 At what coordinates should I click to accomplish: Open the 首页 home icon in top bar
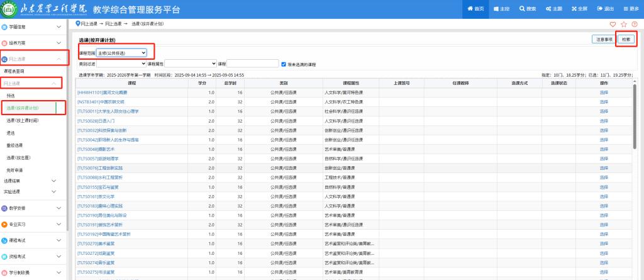pos(470,9)
